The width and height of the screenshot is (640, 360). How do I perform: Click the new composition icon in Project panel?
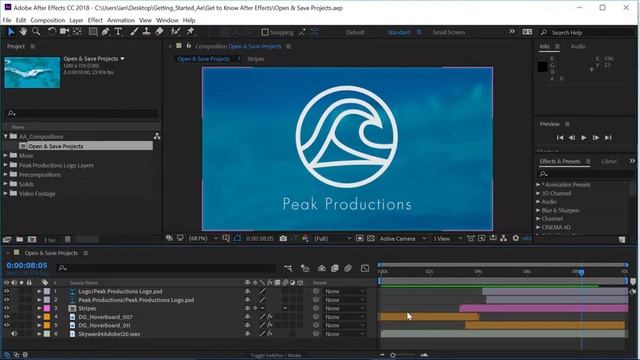(32, 239)
